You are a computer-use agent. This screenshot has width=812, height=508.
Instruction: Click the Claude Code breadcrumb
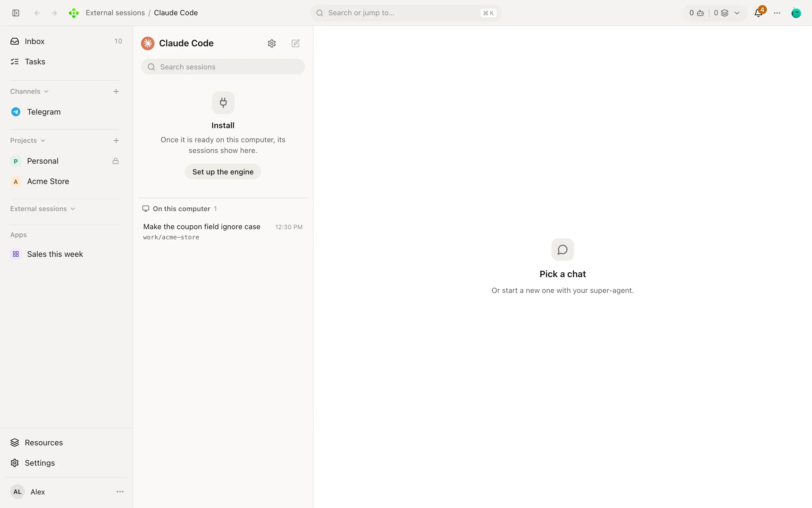176,13
